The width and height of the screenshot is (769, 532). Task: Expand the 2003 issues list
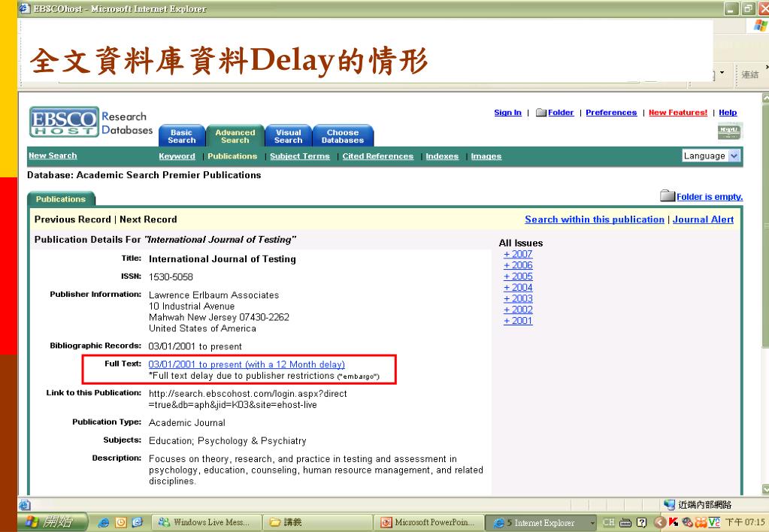[x=518, y=298]
